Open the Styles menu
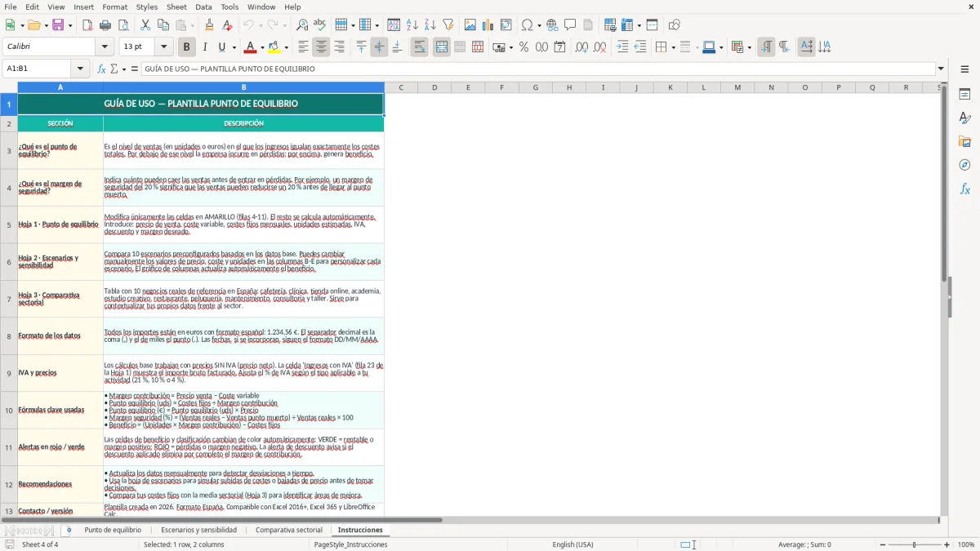 pyautogui.click(x=147, y=7)
